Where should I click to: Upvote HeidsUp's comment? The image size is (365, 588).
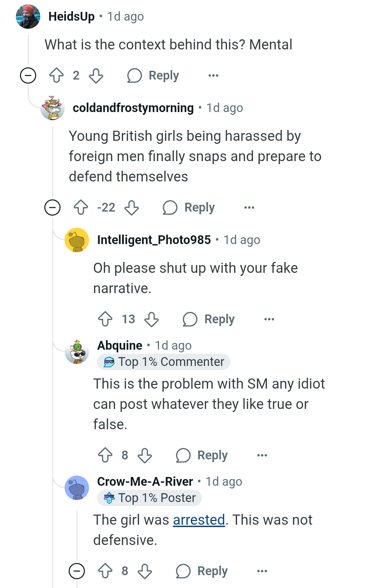tap(56, 75)
